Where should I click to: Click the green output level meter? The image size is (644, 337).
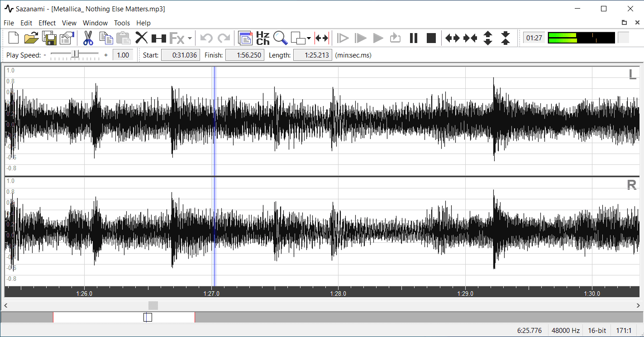click(582, 38)
